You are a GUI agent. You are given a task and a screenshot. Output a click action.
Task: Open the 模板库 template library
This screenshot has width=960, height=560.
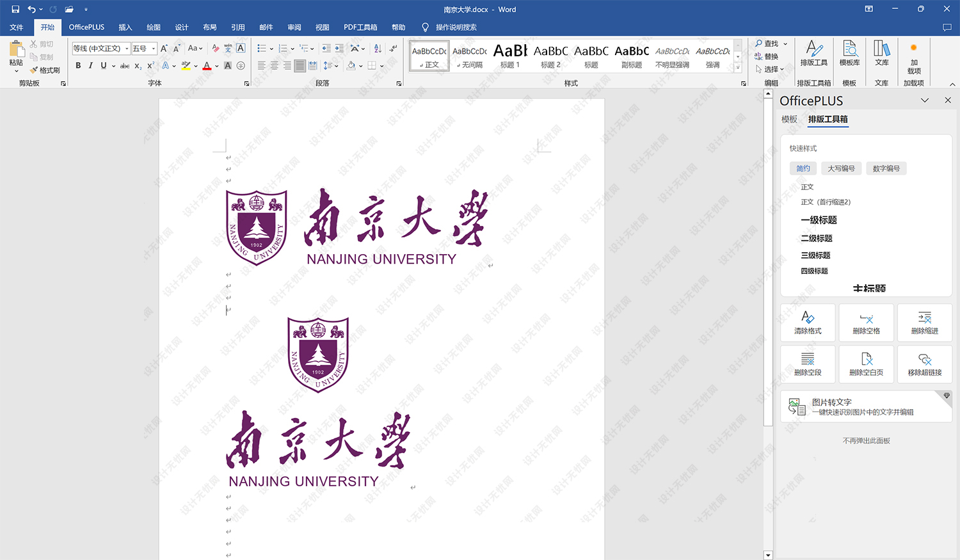[x=849, y=54]
